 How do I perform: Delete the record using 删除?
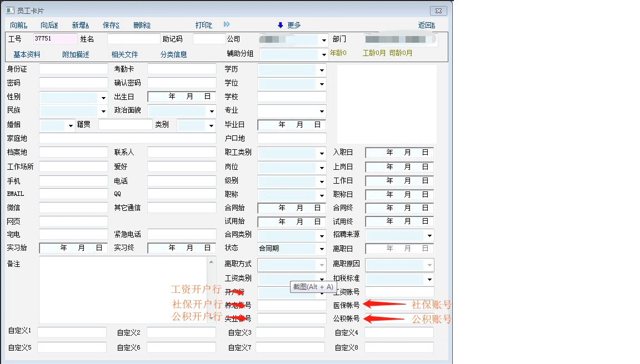tap(142, 26)
